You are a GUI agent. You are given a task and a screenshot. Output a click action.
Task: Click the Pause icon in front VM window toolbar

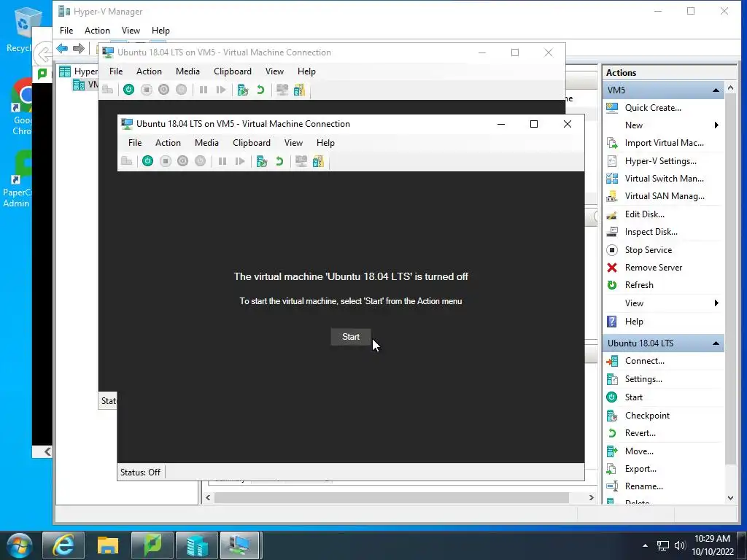222,161
